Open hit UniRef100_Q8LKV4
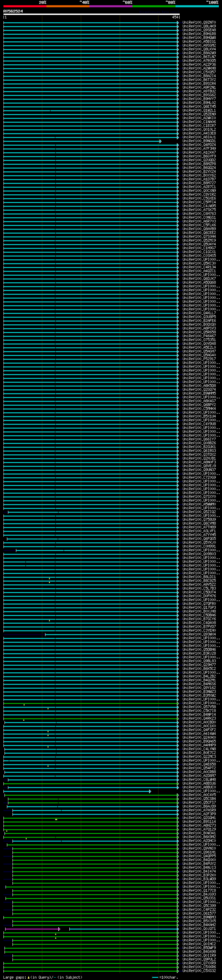 click(x=199, y=49)
